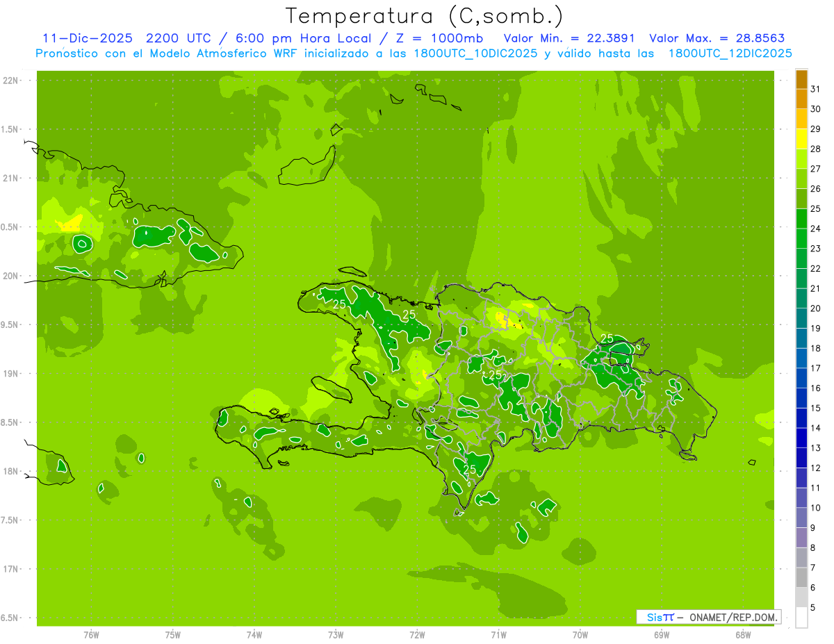Click the "6:00 pm Hora Local" text

click(304, 39)
